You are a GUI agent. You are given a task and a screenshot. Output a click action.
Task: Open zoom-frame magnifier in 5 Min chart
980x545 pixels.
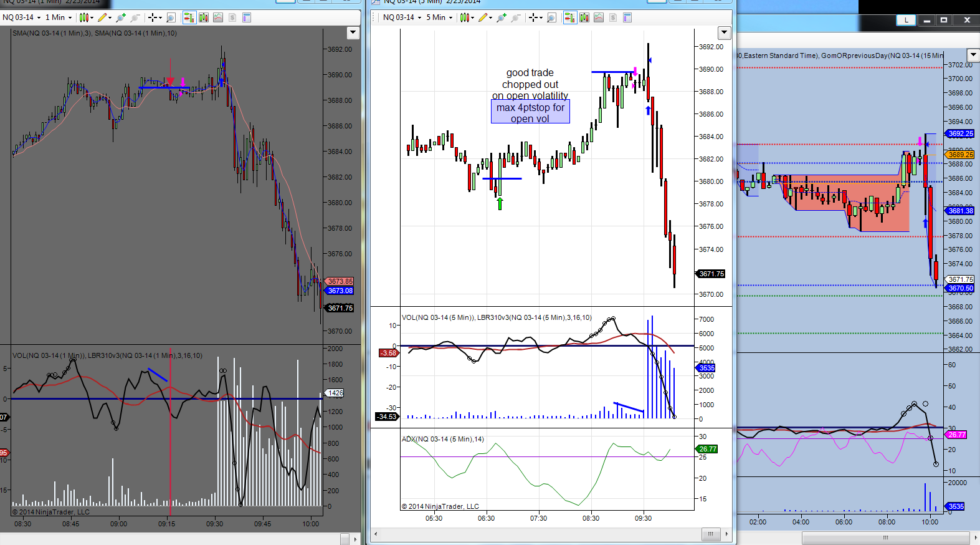point(551,17)
